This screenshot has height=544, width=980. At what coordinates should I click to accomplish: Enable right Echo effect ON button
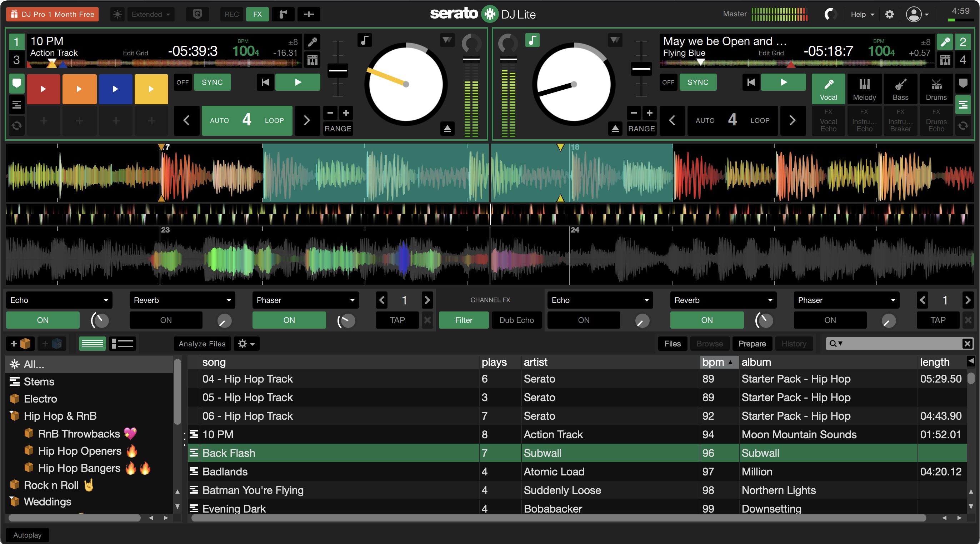pyautogui.click(x=584, y=320)
